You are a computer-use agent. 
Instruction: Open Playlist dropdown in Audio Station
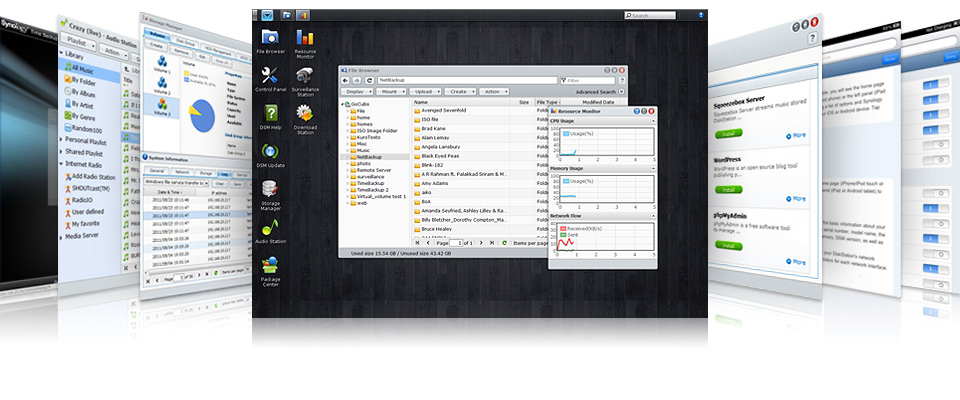pos(79,43)
